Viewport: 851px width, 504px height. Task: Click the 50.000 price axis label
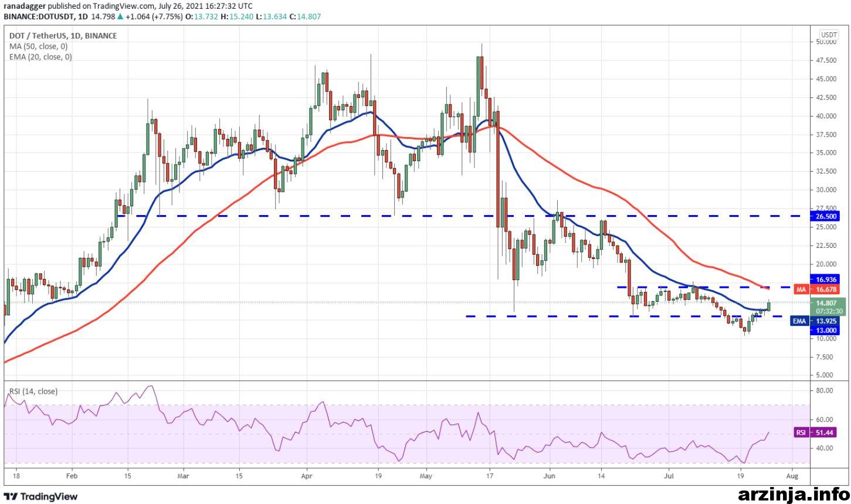point(825,42)
